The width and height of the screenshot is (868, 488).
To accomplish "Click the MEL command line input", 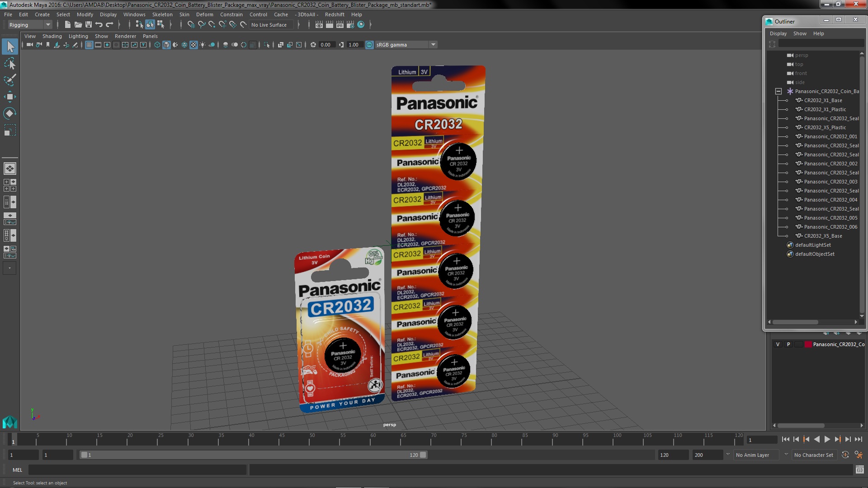I will (x=137, y=470).
